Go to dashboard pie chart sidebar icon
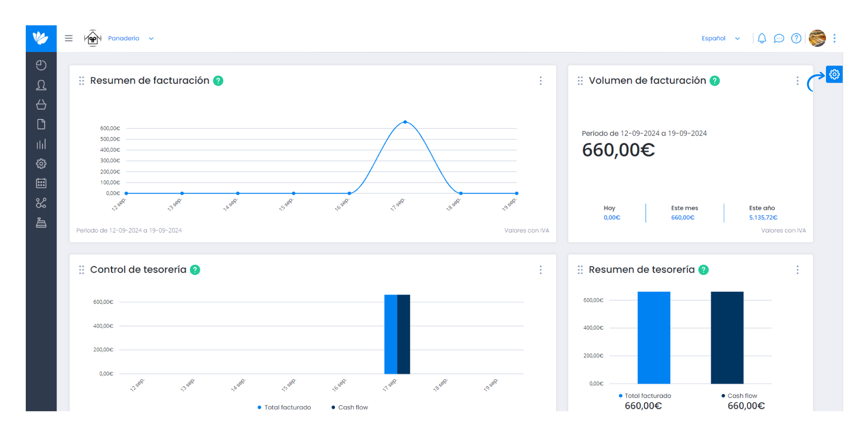 point(41,65)
